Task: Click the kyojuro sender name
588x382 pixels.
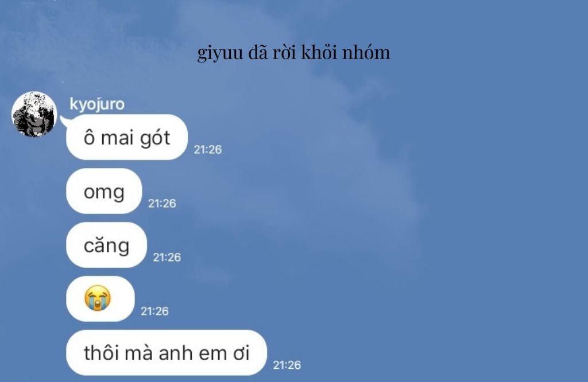Action: (97, 104)
